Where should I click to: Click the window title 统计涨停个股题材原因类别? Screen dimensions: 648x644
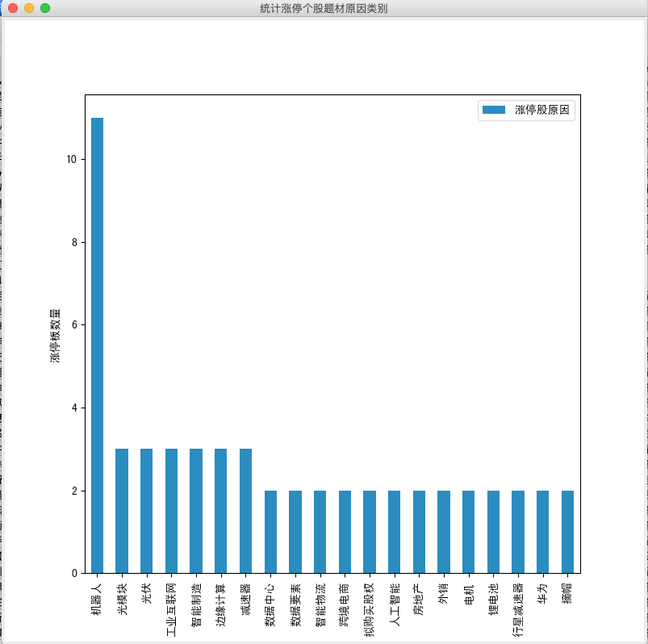(x=324, y=8)
